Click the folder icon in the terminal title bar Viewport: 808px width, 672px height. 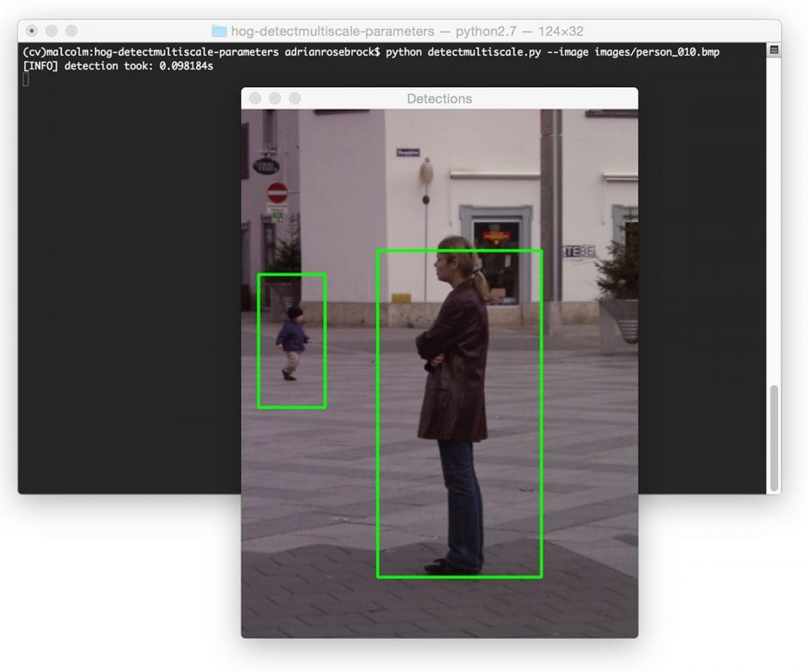[x=219, y=31]
